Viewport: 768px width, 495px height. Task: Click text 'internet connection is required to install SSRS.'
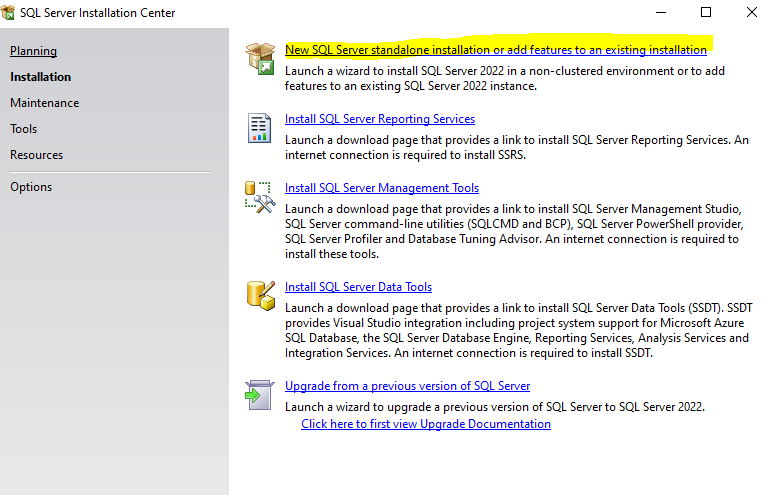[x=406, y=155]
